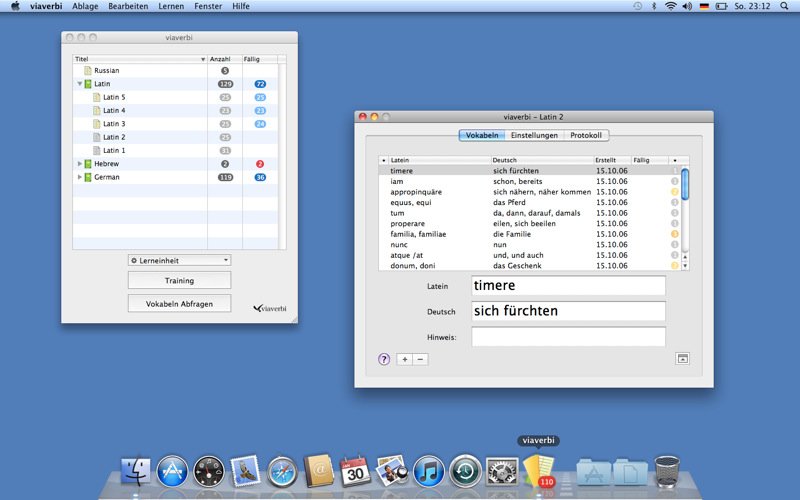Click the Russian lesson document icon
Screen dimensions: 800x500
point(88,71)
